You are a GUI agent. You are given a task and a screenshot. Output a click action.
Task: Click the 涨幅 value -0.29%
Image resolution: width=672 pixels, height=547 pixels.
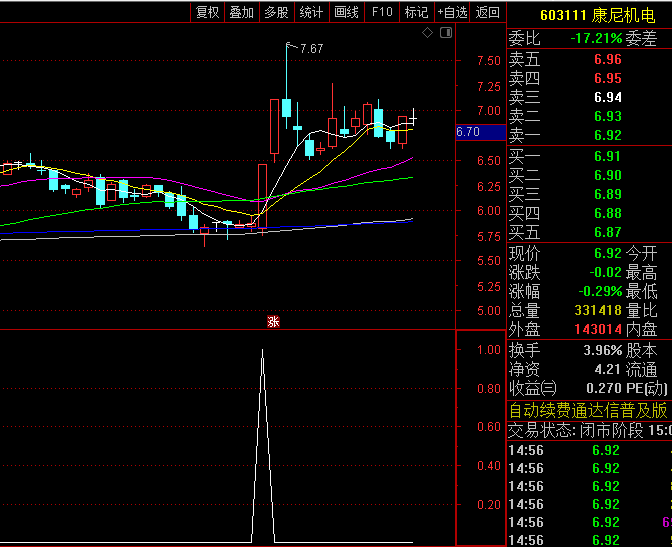(600, 291)
